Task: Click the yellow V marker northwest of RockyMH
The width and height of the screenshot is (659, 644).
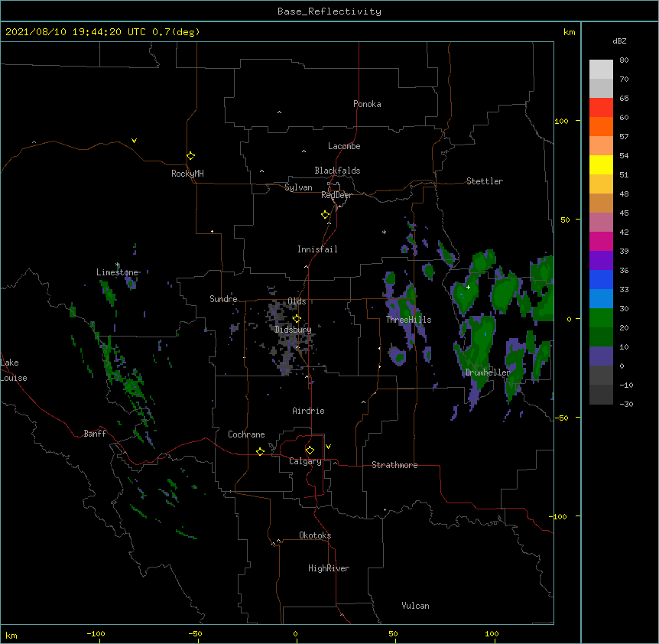Action: pos(134,141)
